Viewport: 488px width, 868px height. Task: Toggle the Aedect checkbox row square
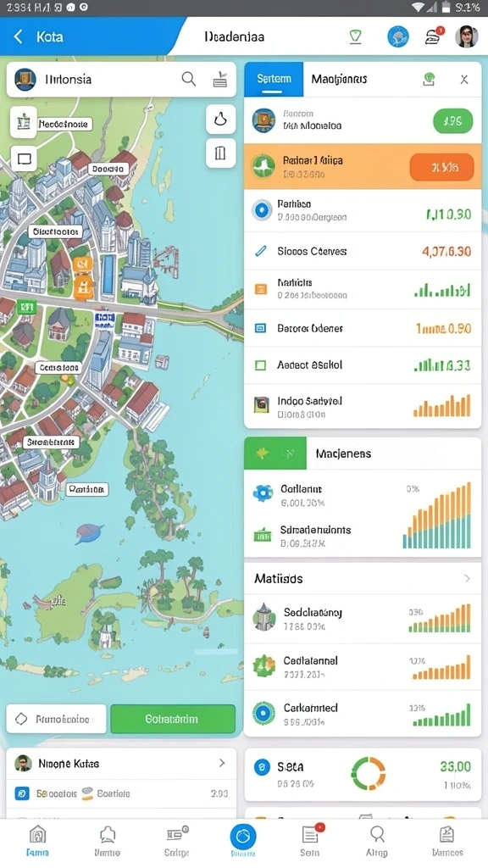(x=260, y=365)
